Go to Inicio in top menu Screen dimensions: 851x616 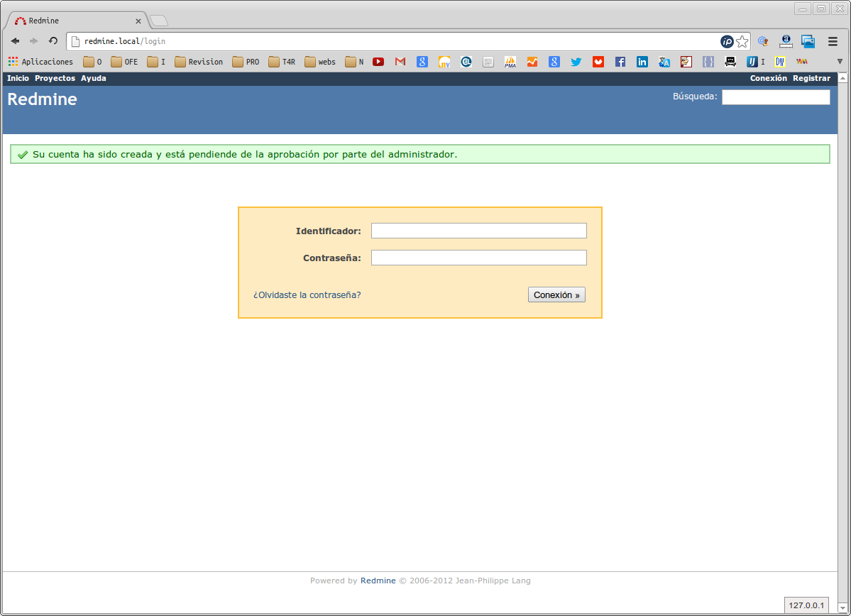18,78
